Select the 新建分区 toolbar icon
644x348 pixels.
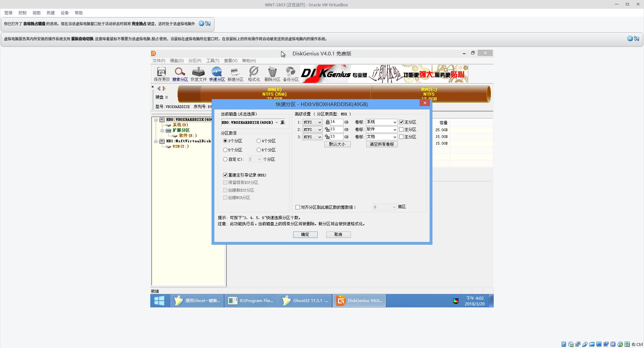coord(235,73)
